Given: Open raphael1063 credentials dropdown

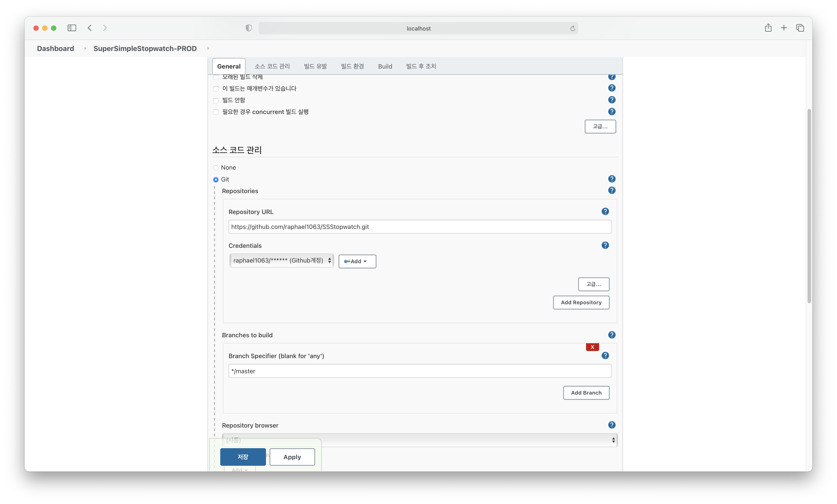Looking at the screenshot, I should tap(281, 261).
